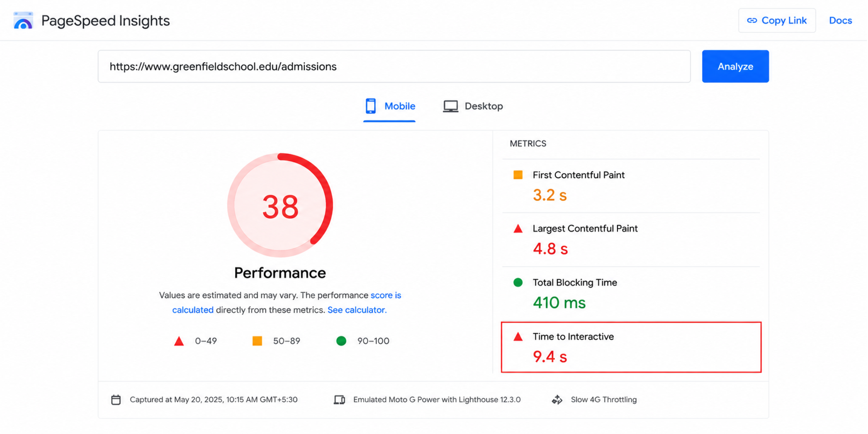Click the Analyze button
The width and height of the screenshot is (868, 434).
point(735,66)
